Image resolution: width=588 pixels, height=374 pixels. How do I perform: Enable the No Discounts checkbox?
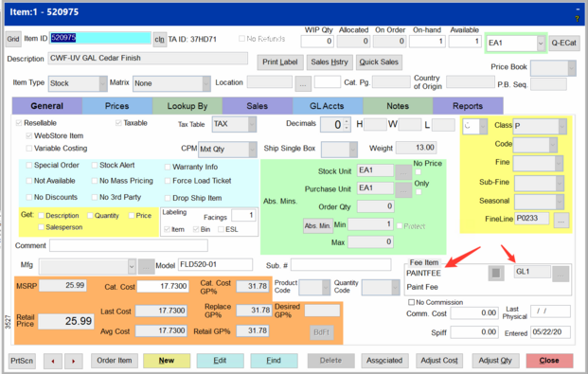(28, 197)
